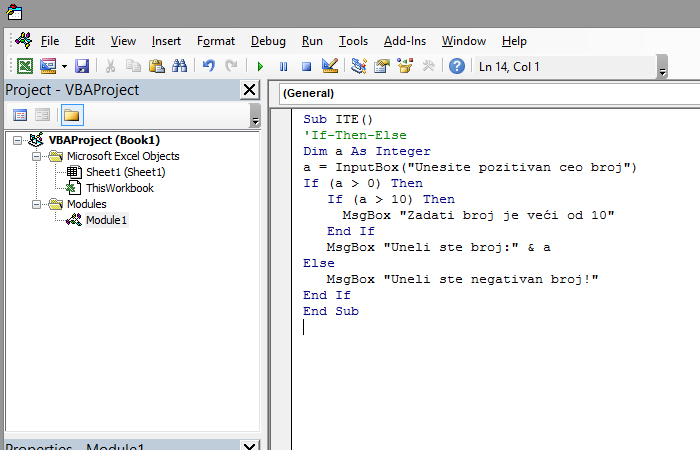Screen dimensions: 700x450
Task: Open Help via the question mark icon
Action: click(457, 67)
